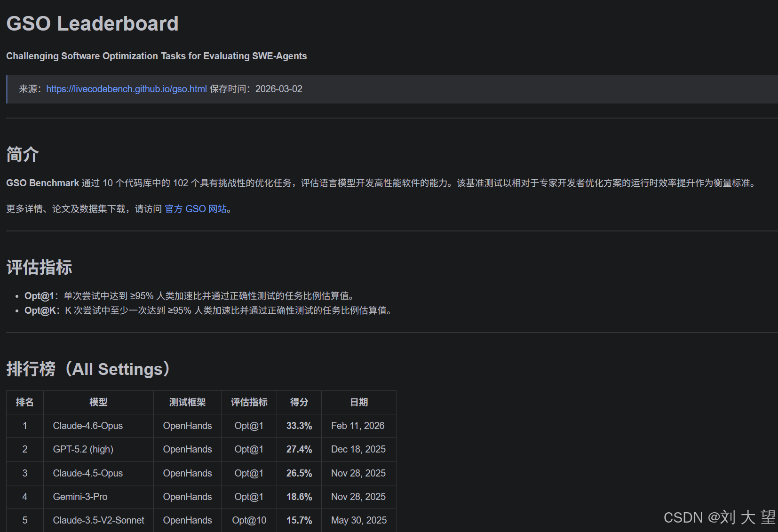Click the Nov 28, 2025 date in Gemini-3-Pro row

click(x=359, y=497)
